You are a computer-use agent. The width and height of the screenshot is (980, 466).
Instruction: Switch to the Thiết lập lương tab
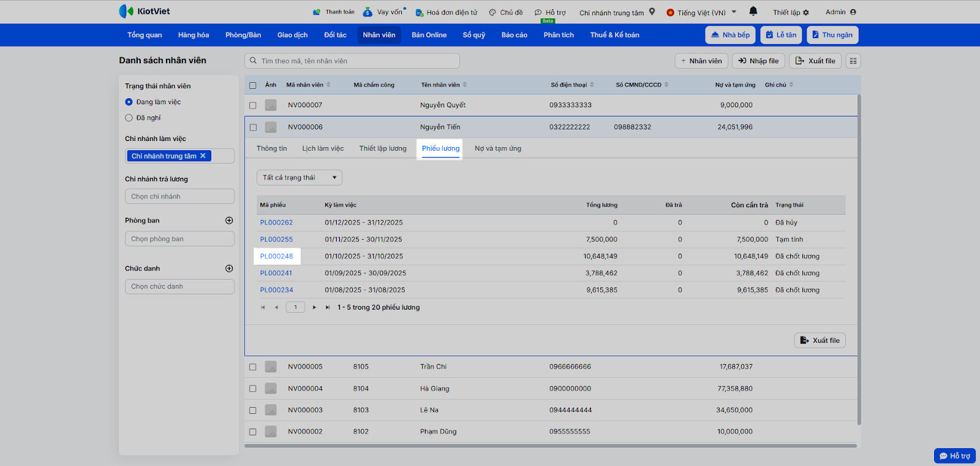[383, 148]
